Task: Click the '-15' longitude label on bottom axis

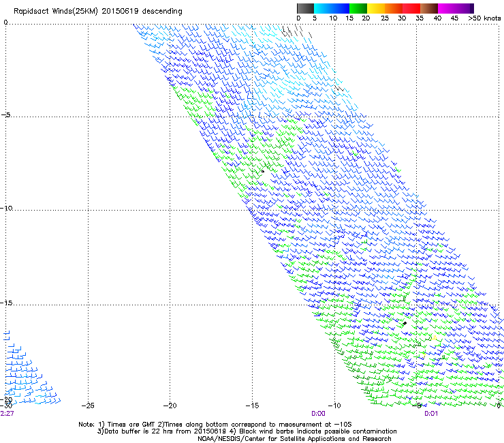Action: point(252,406)
